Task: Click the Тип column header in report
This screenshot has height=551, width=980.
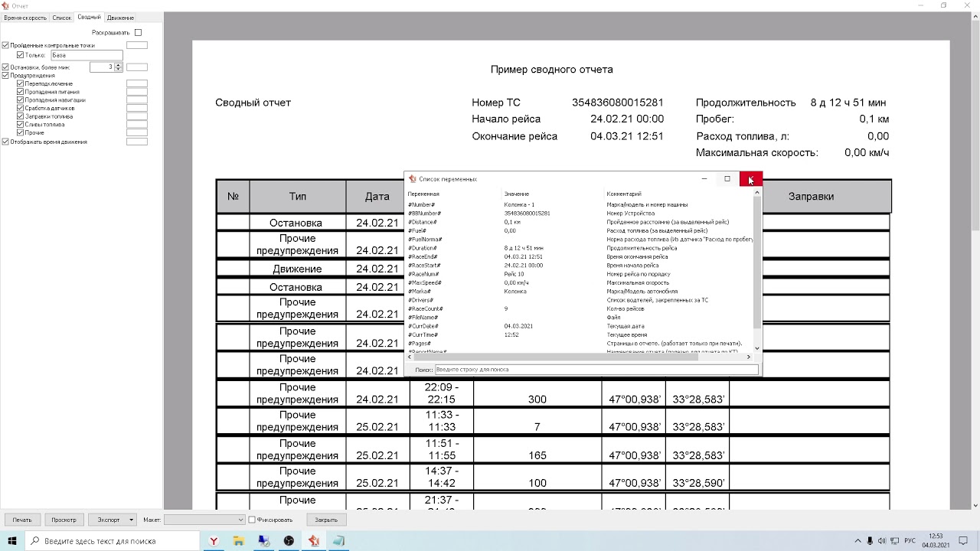Action: click(298, 197)
